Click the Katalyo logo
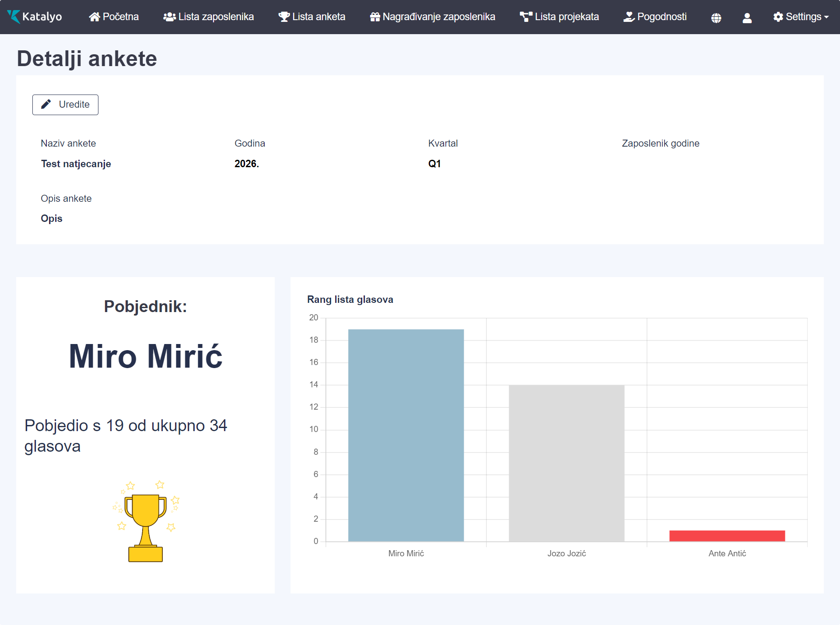Image resolution: width=840 pixels, height=625 pixels. (34, 17)
